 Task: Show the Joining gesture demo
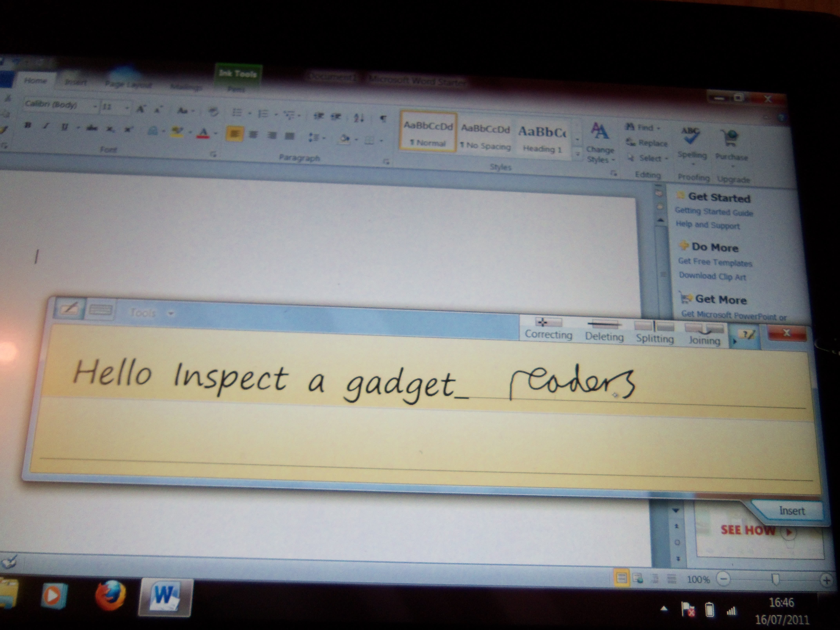(704, 335)
